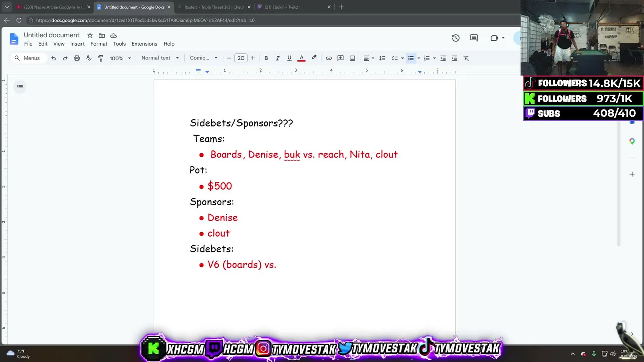644x362 pixels.
Task: Open the browser tab search dropdown
Action: (x=6, y=7)
